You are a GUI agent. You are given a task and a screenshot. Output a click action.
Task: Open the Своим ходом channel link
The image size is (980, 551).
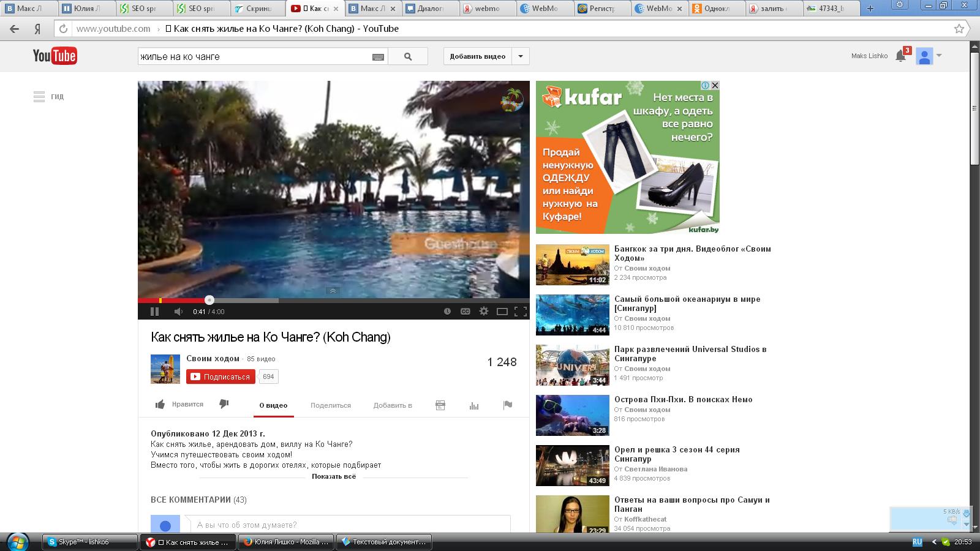(x=213, y=359)
